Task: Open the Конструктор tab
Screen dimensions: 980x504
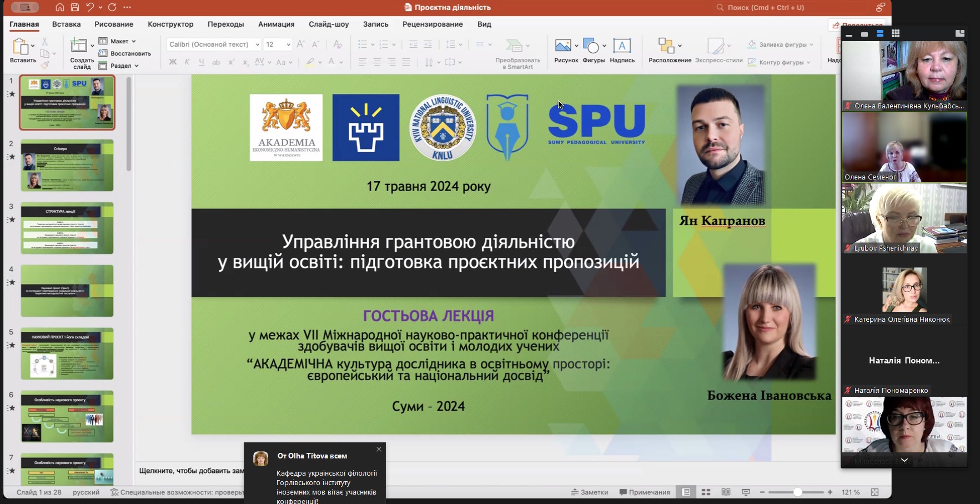Action: tap(170, 24)
